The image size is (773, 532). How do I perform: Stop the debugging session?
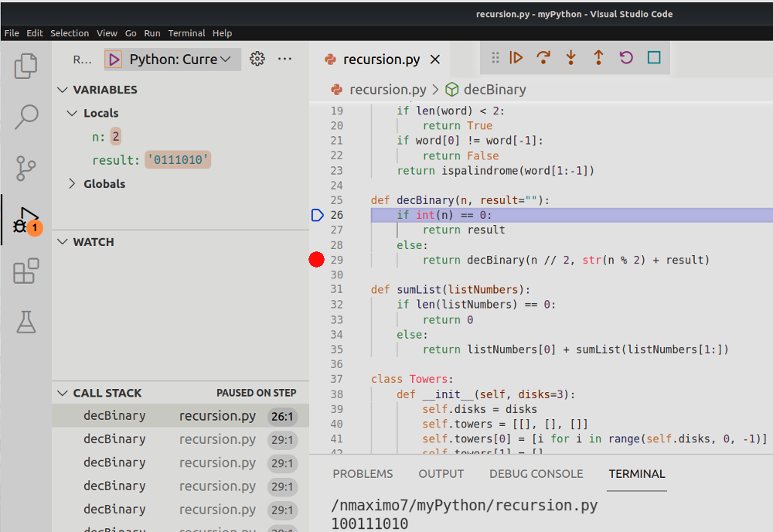coord(654,58)
